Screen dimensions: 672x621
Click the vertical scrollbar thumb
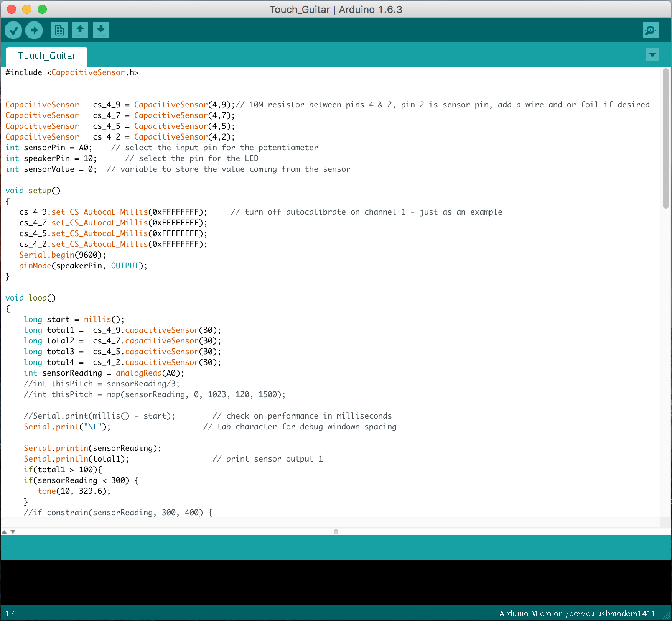(x=666, y=138)
